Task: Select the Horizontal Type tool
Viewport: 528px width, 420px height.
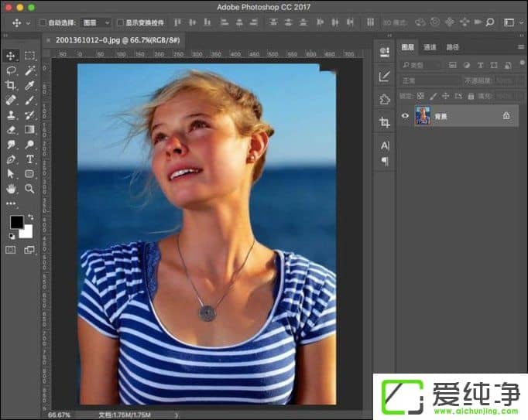Action: click(29, 159)
